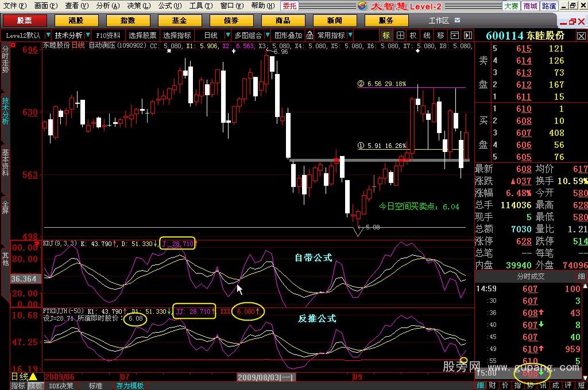Toggle the 日线 period triangle indicator
This screenshot has height=390, width=588.
tap(33, 377)
